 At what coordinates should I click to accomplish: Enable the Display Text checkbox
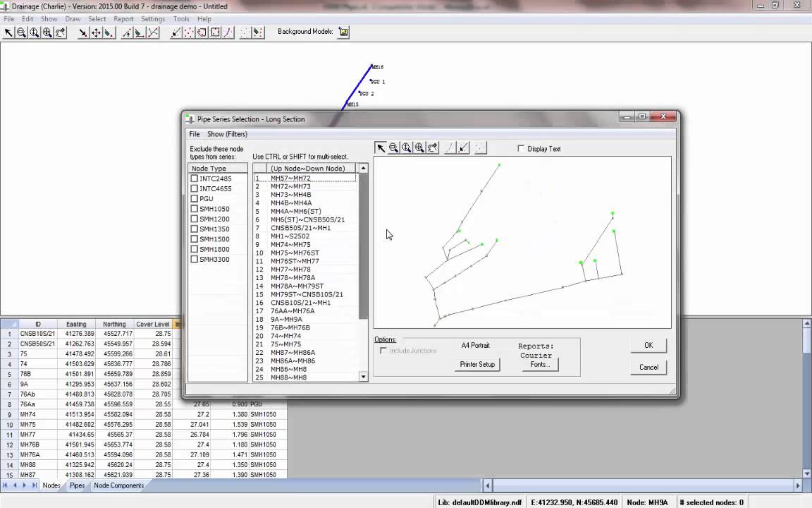(521, 149)
